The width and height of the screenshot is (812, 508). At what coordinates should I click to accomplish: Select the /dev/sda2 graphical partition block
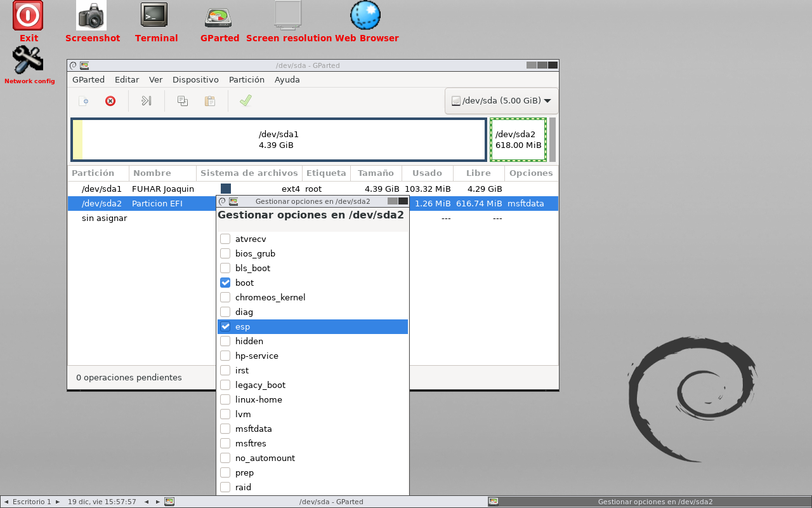coord(518,139)
